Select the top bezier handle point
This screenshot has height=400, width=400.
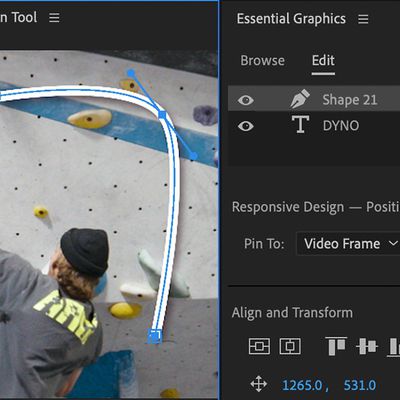(x=131, y=73)
